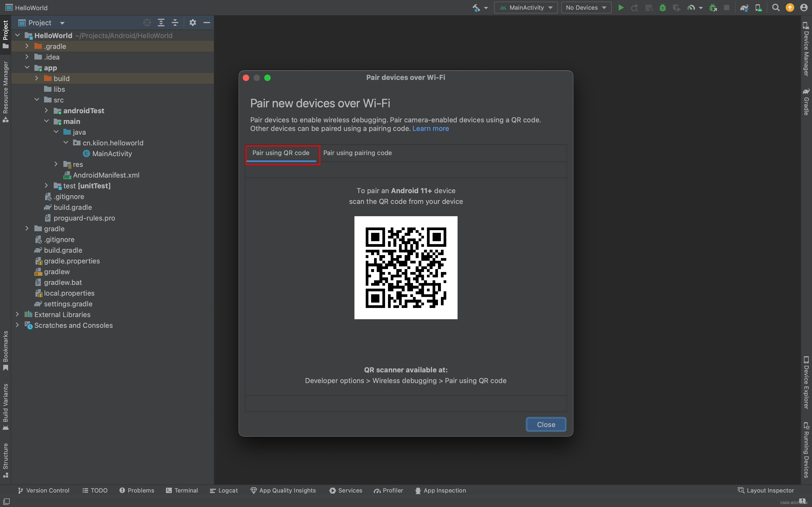Collapse all nodes using Project panel icon
Screen dimensions: 812x507
(x=175, y=23)
